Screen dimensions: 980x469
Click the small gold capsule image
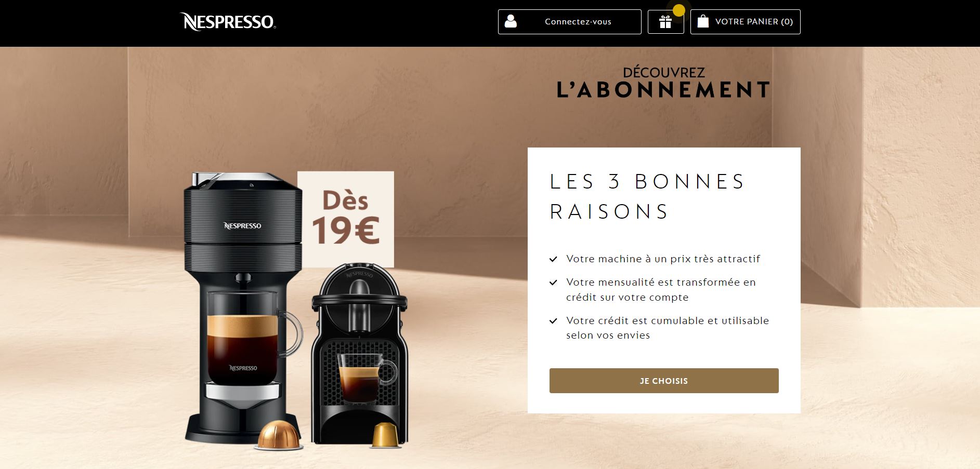pyautogui.click(x=384, y=435)
